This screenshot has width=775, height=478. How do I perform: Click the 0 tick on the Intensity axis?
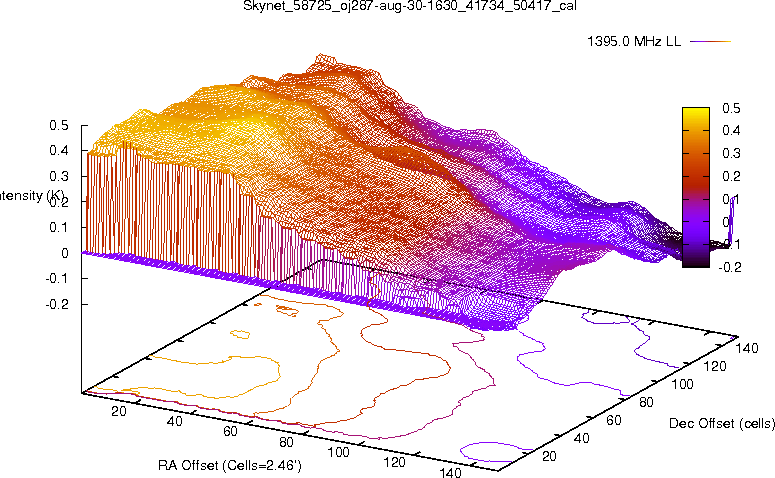(x=65, y=253)
